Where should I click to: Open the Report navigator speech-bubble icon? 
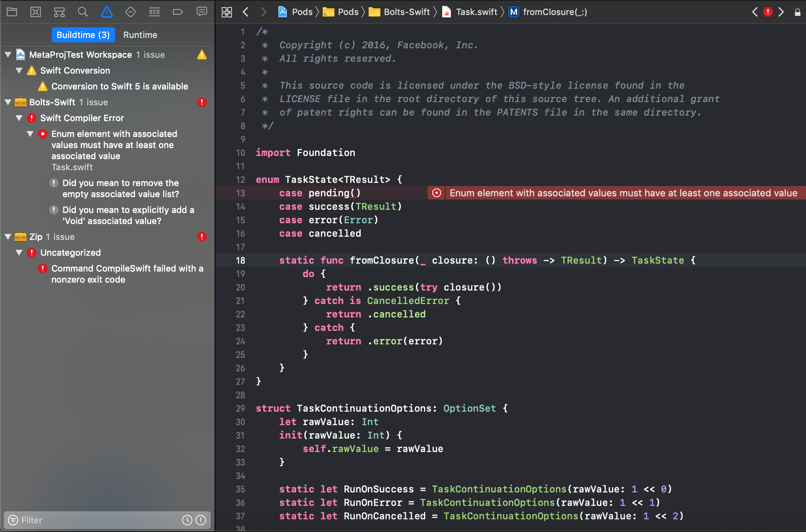tap(201, 12)
